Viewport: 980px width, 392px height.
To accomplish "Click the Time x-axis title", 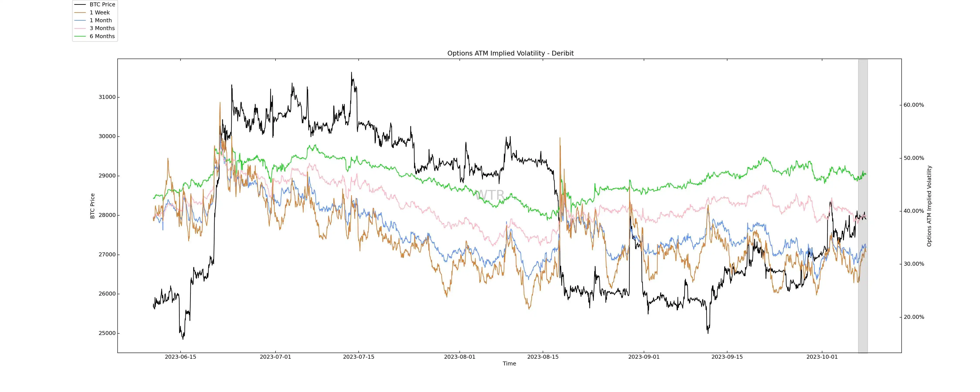I will 509,364.
